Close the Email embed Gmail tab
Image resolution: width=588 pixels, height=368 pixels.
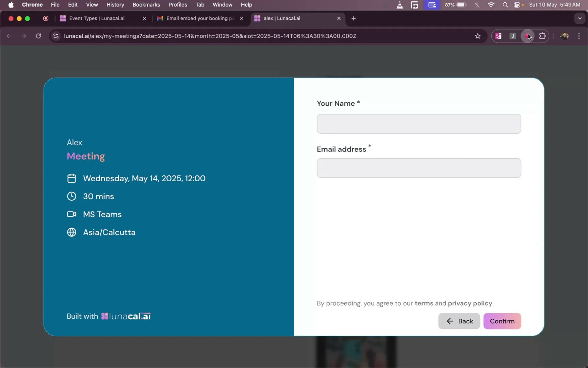242,18
